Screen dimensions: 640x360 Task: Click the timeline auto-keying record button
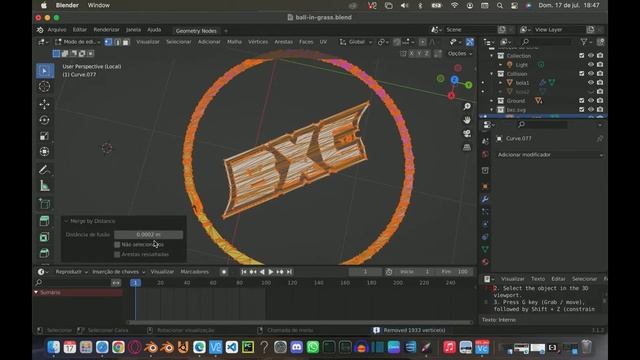click(224, 272)
